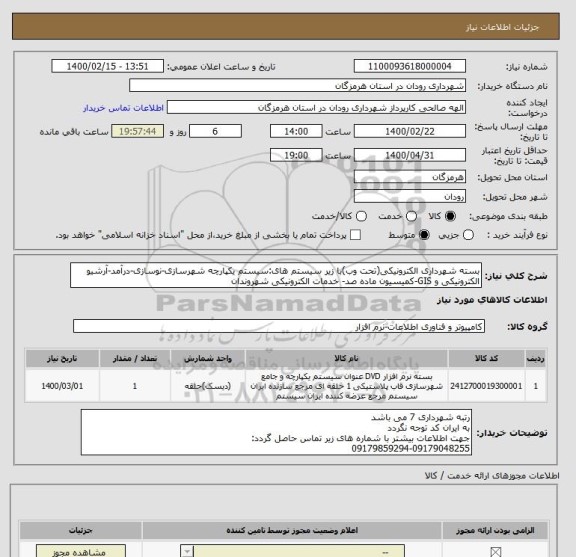The width and height of the screenshot is (576, 557).
Task: Toggle treasury documents payment checkbox
Action: pyautogui.click(x=355, y=235)
